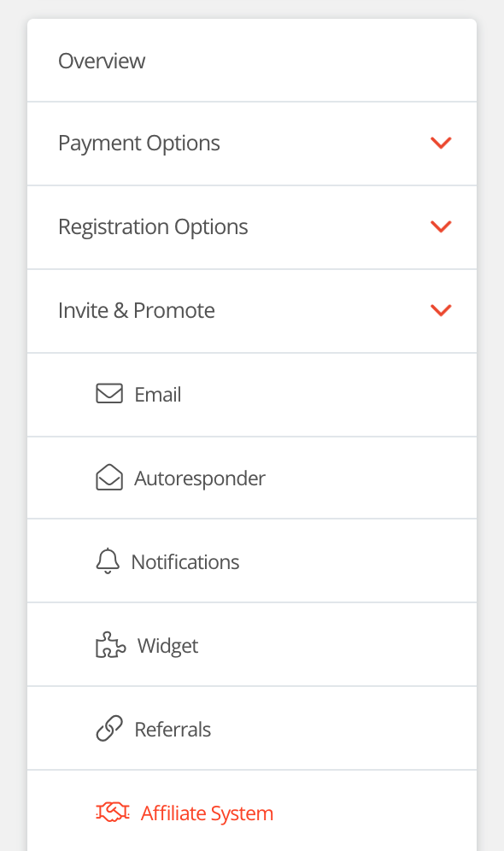Open the Referrals text label
This screenshot has width=504, height=851.
173,730
